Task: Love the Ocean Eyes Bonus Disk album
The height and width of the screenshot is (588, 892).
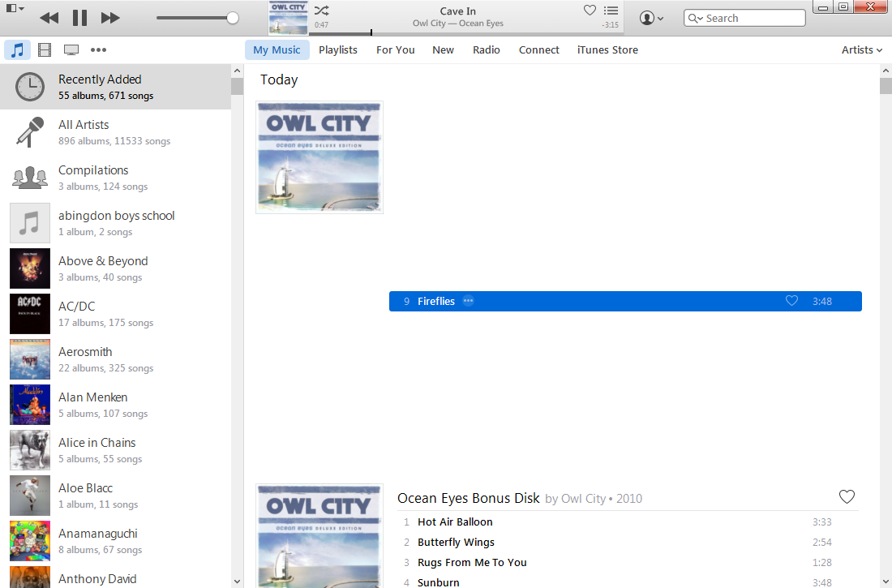Action: [x=847, y=497]
